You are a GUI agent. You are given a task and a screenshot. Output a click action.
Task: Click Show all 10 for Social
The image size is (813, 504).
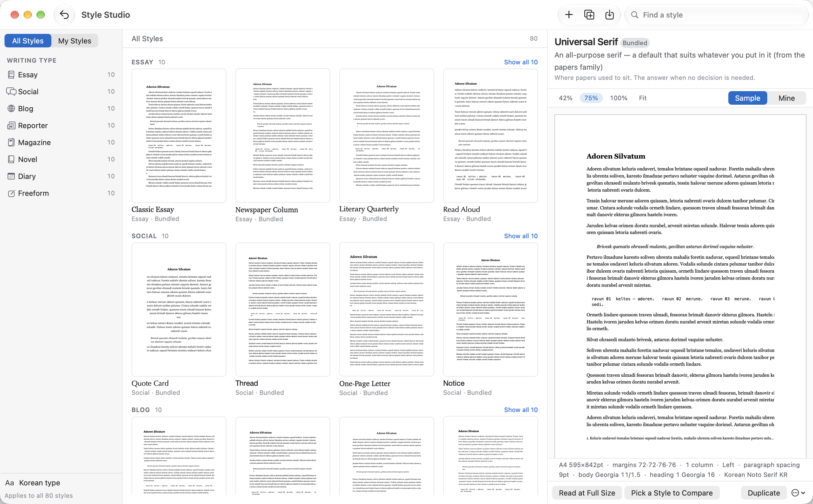(521, 236)
